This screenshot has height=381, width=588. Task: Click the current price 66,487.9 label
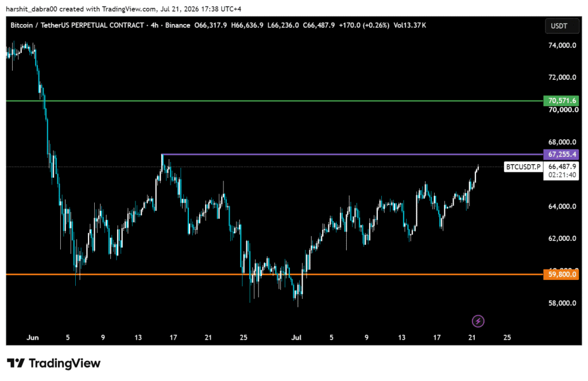(x=562, y=166)
